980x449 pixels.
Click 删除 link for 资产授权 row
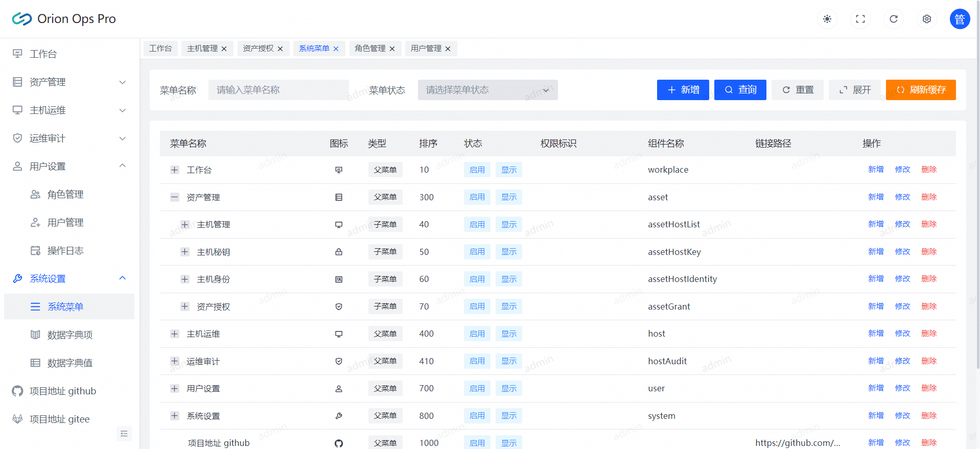tap(928, 306)
